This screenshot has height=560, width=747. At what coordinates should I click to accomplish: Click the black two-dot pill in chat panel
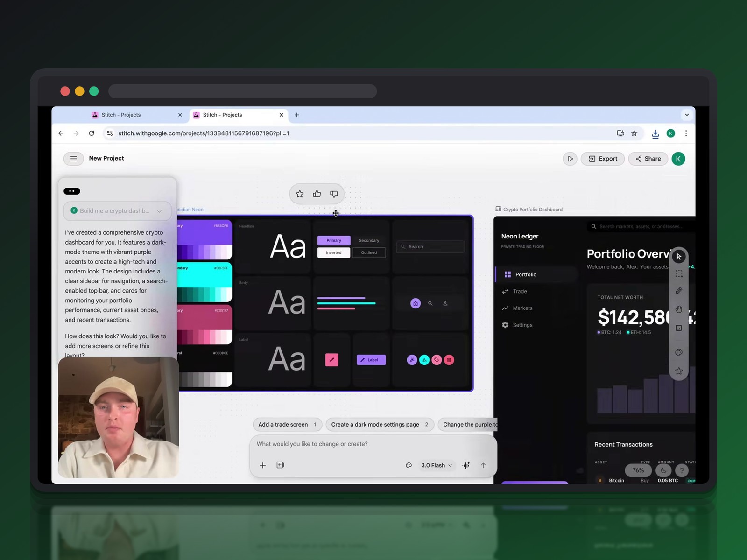click(x=72, y=191)
